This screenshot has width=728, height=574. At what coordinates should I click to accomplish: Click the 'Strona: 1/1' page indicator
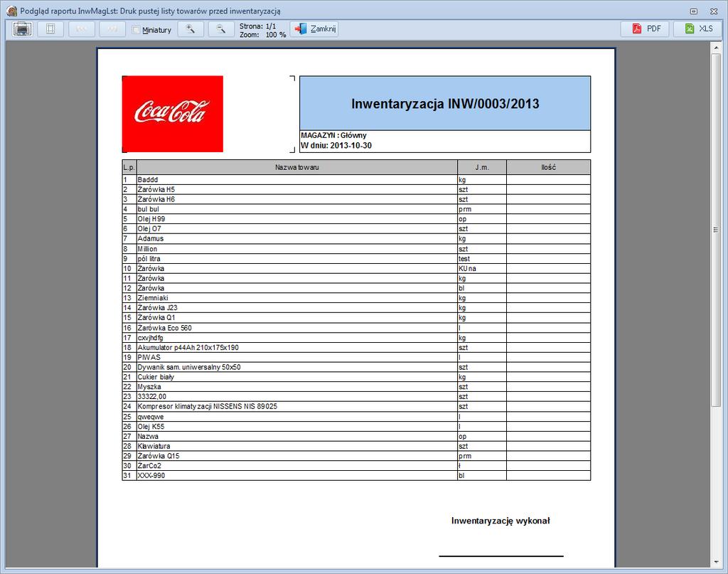tap(257, 26)
